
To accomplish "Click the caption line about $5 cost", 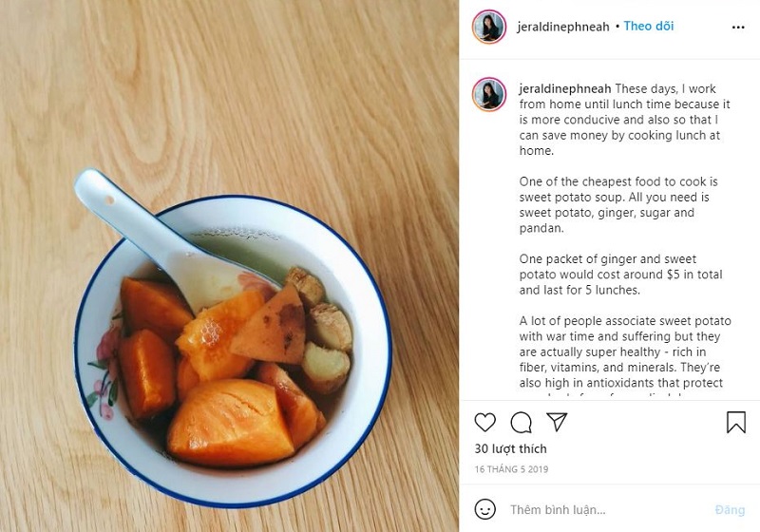I will point(621,275).
